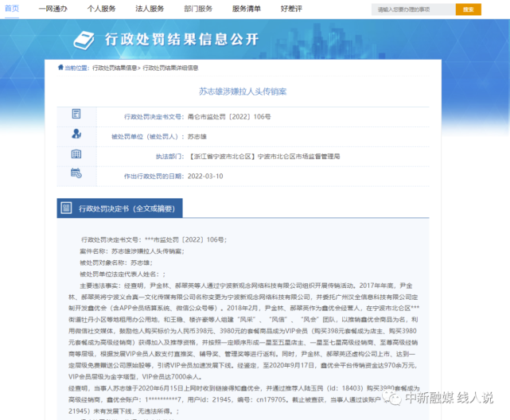The width and height of the screenshot is (510, 420).
Task: Click the line 案件名称：苏志雄涉嫌拉人头传销案
Action: point(132,251)
